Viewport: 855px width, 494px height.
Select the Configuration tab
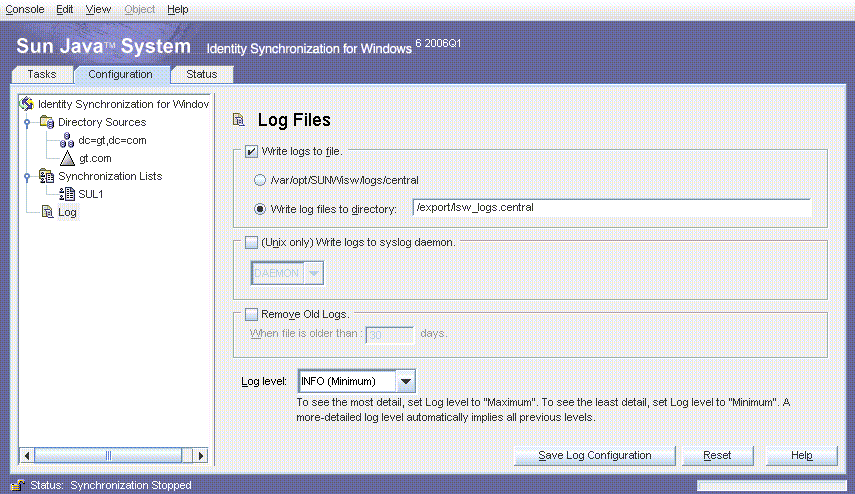coord(121,74)
